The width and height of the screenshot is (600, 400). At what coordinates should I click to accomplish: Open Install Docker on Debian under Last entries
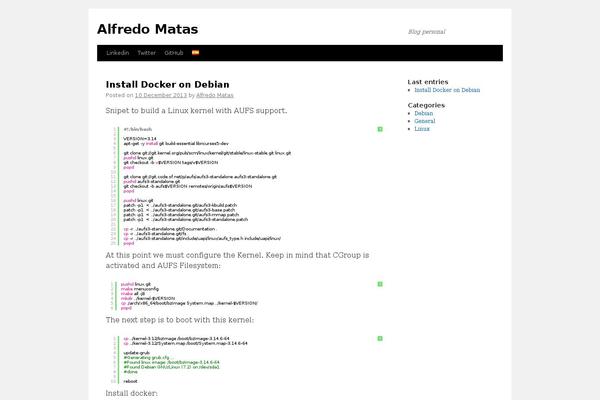447,90
